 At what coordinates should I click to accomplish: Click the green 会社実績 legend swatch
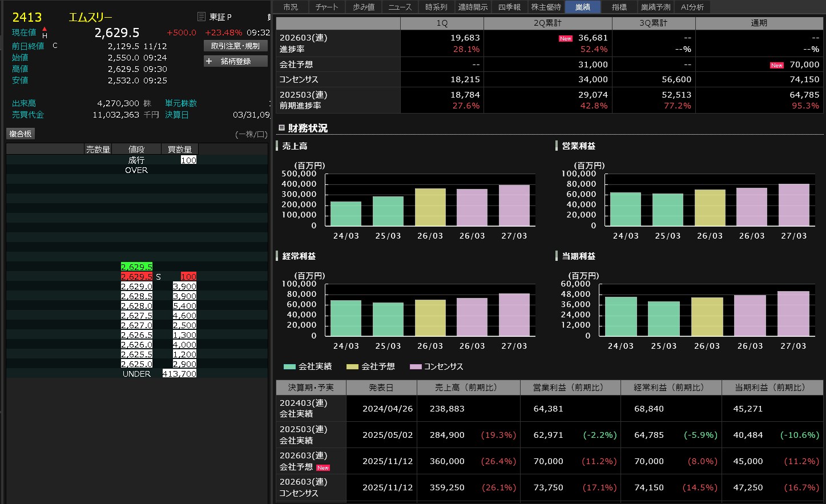(x=289, y=366)
